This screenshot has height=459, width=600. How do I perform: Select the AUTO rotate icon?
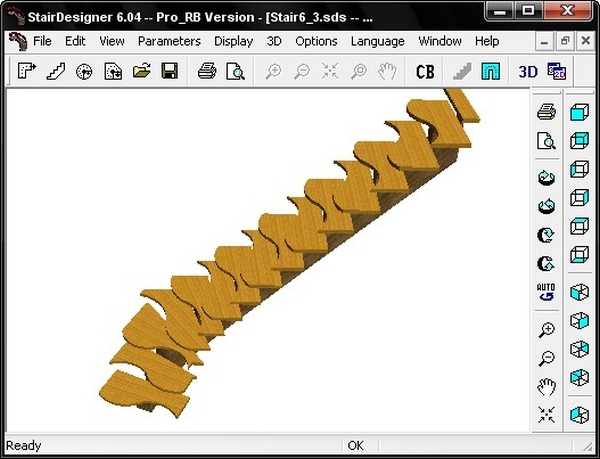546,293
